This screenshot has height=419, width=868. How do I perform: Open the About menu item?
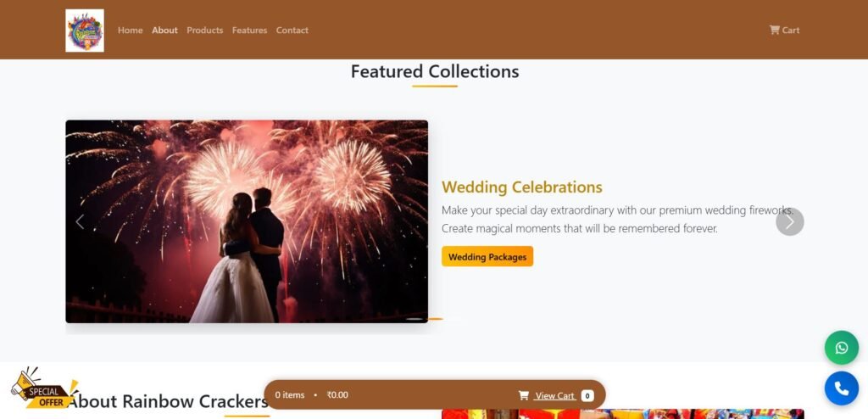164,30
